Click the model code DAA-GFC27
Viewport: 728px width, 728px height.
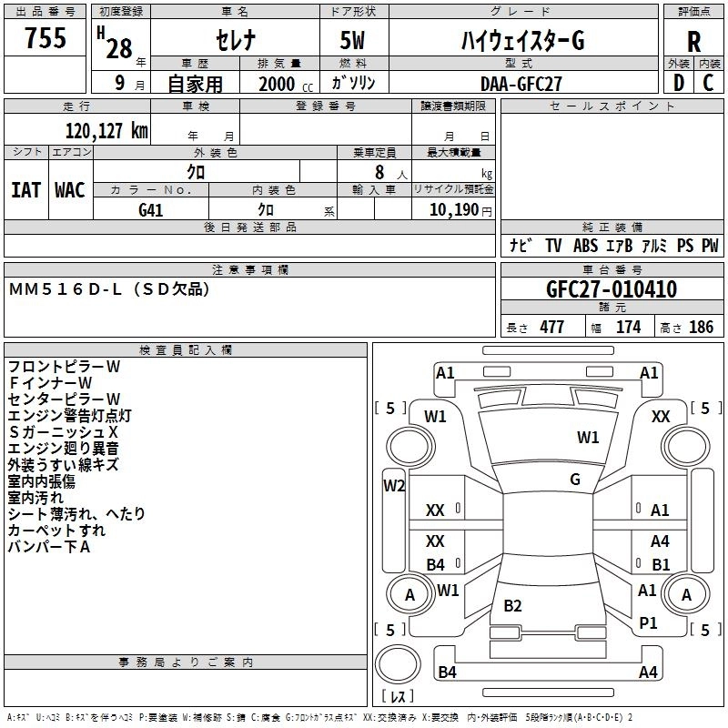(521, 83)
